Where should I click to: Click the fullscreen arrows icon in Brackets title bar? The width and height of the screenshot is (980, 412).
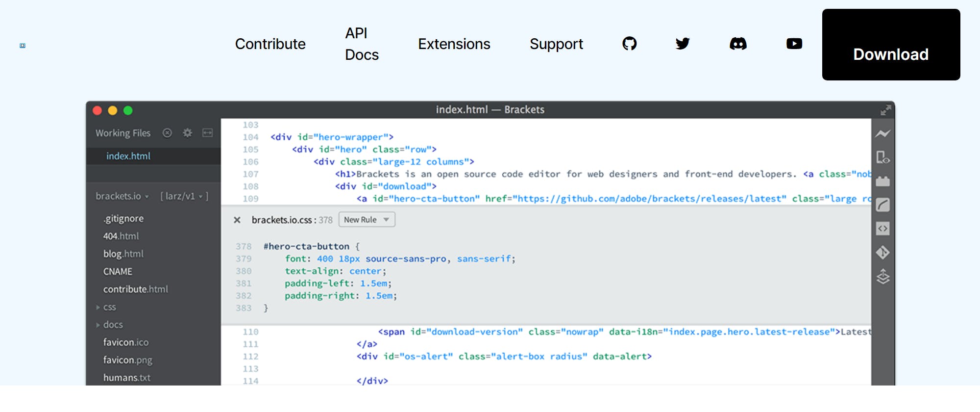point(885,110)
